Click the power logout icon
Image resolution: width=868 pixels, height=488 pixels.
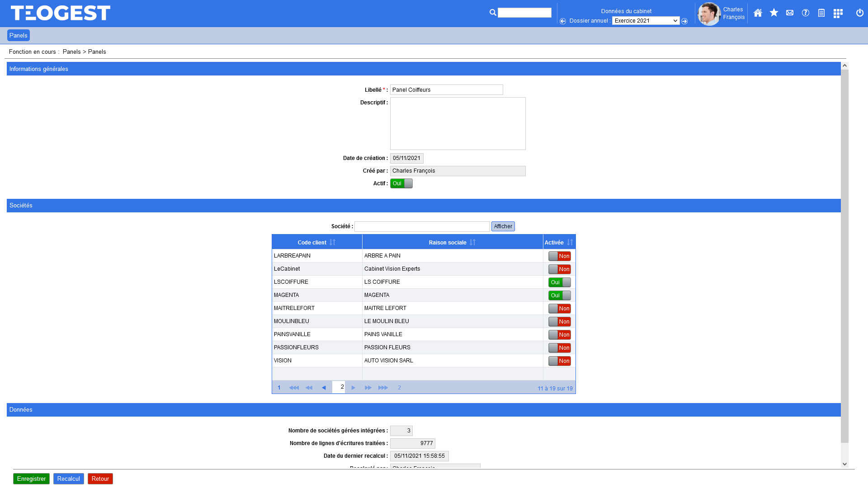(859, 13)
